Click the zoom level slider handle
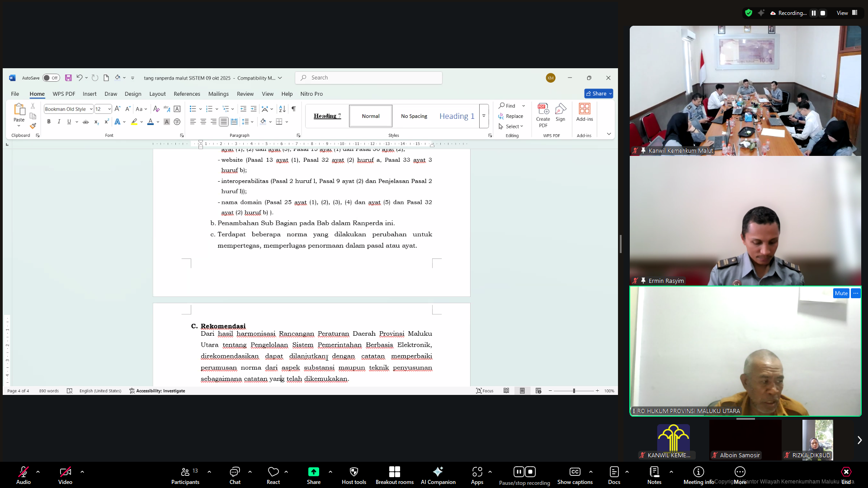 pos(574,391)
